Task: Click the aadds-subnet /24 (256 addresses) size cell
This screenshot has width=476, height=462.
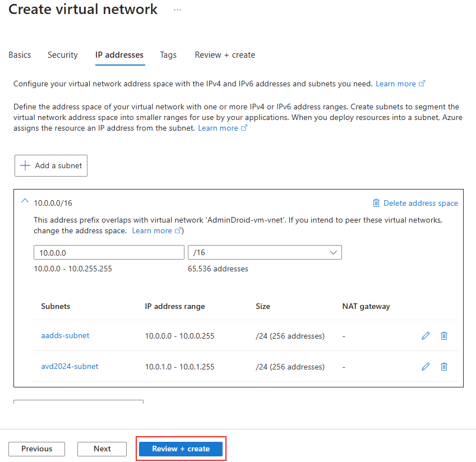Action: point(290,336)
